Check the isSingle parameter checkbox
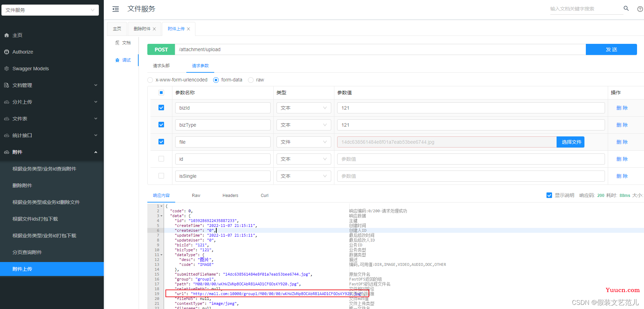 point(161,176)
